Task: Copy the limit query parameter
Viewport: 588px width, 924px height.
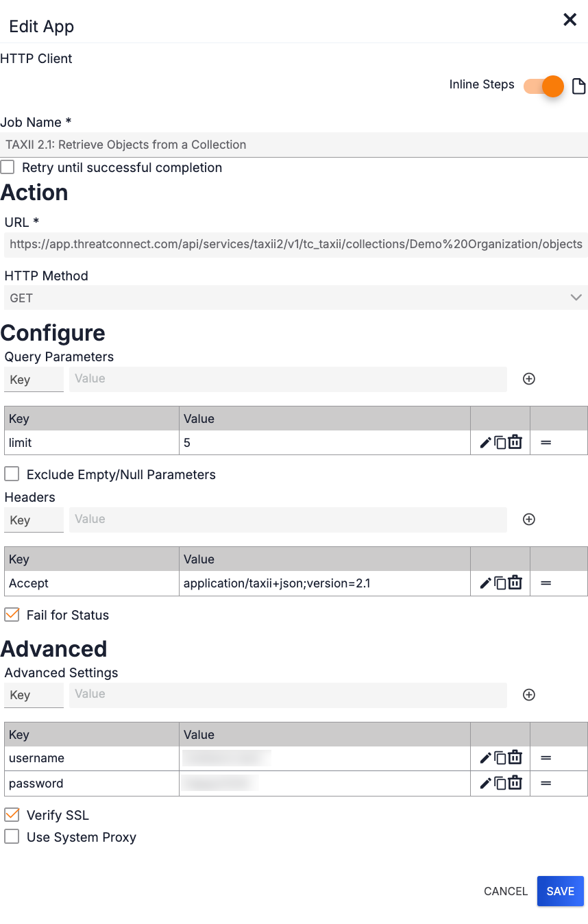Action: pos(502,442)
